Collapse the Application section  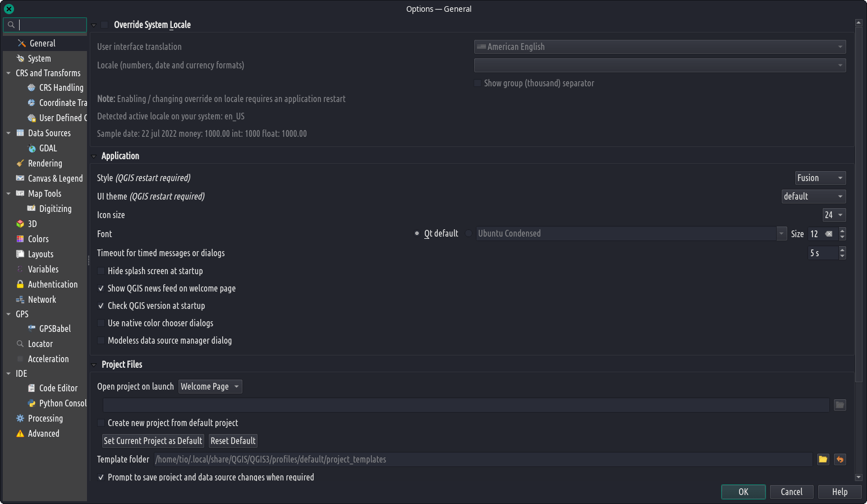coord(94,156)
